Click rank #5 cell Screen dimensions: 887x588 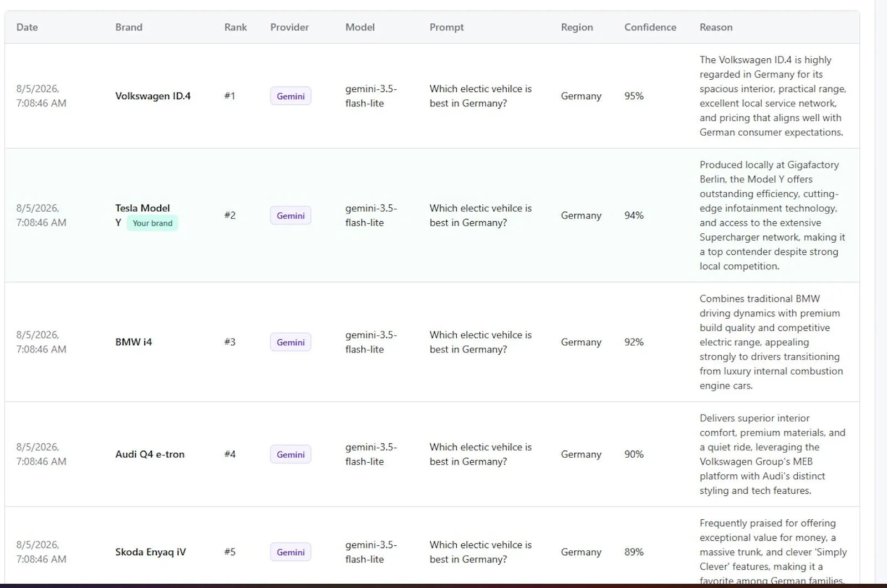pos(230,552)
